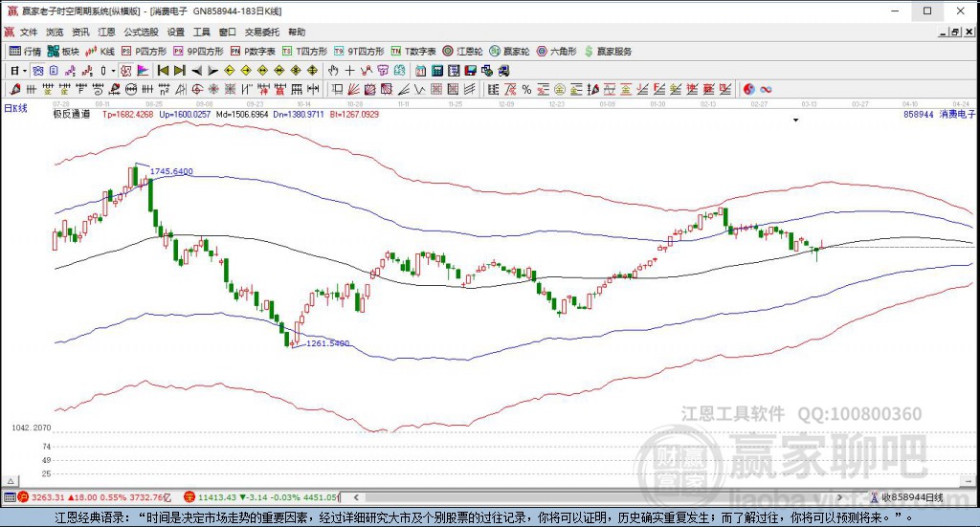The width and height of the screenshot is (980, 527).
Task: Open the 公式选股 menu
Action: tap(141, 32)
